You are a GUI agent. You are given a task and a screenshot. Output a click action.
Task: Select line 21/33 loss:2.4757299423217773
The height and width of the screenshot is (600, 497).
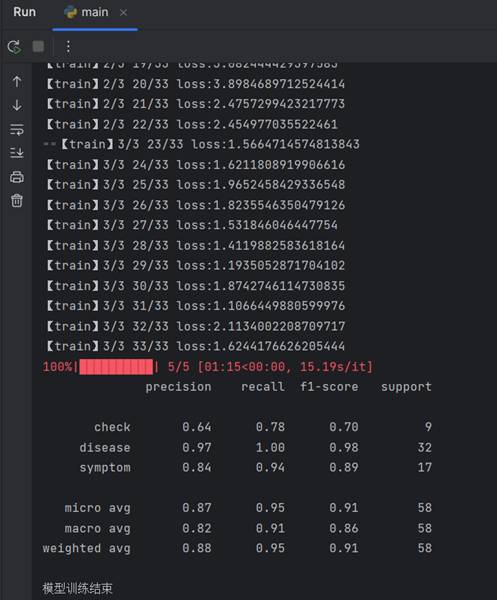[195, 104]
